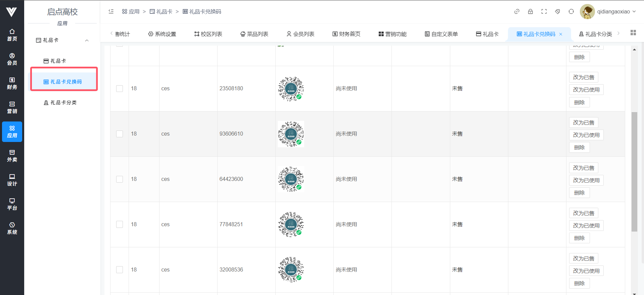Check the box for code 23508180
Image resolution: width=644 pixels, height=295 pixels.
tap(120, 89)
